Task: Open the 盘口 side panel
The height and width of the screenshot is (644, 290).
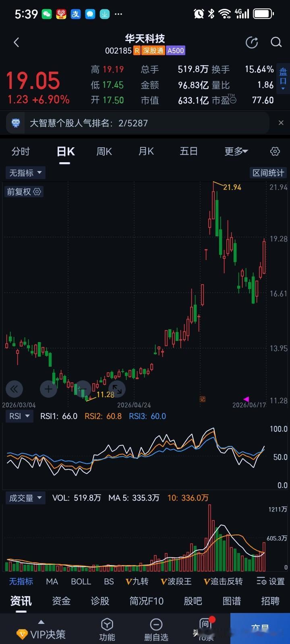Action: pos(283,78)
